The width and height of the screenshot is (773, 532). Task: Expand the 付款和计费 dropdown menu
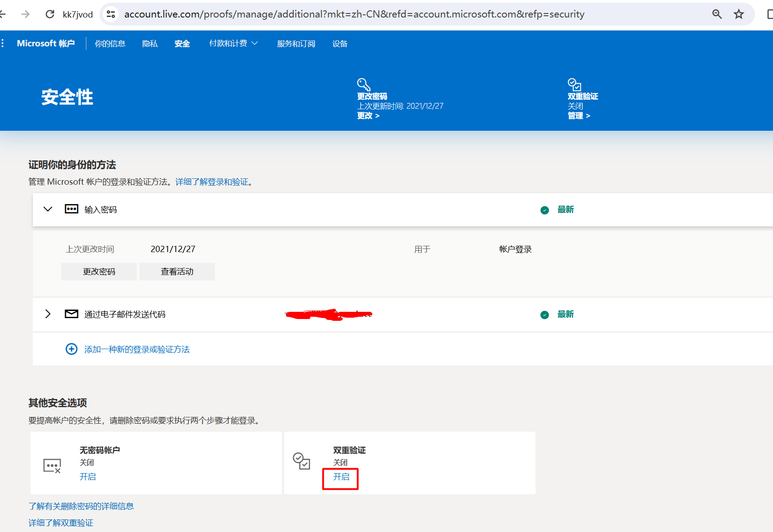pyautogui.click(x=233, y=44)
